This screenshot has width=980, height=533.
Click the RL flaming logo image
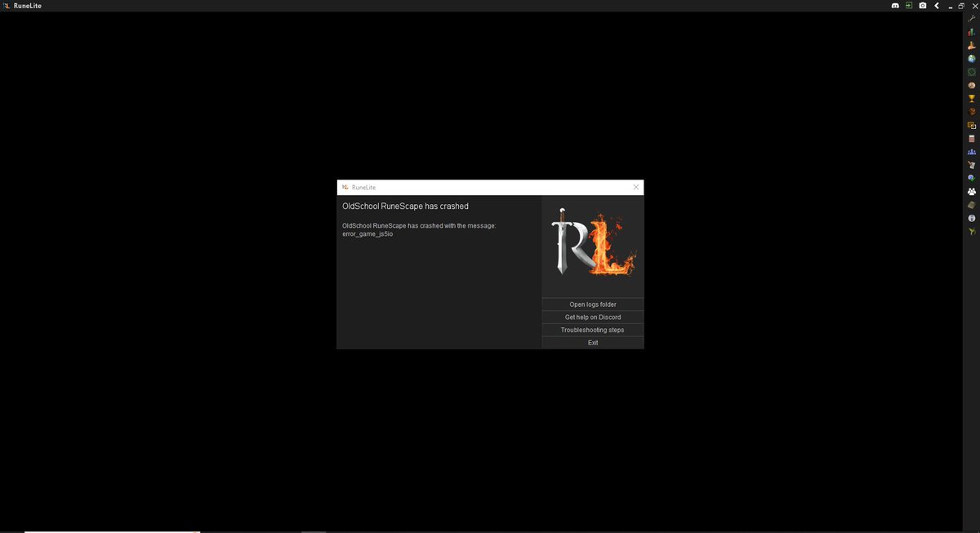(593, 242)
